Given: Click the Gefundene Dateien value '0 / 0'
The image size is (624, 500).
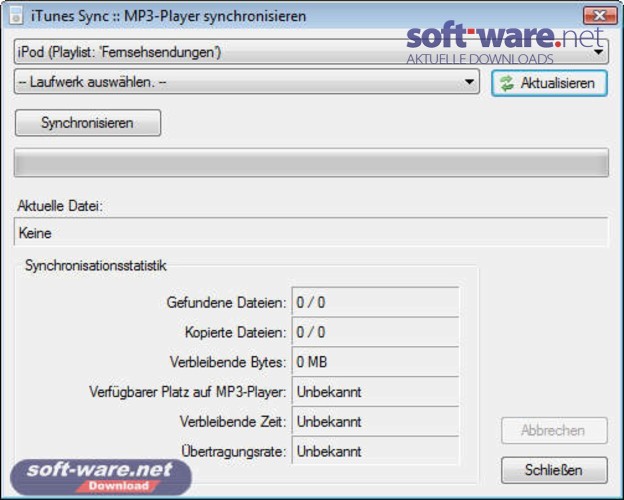Looking at the screenshot, I should (x=376, y=302).
